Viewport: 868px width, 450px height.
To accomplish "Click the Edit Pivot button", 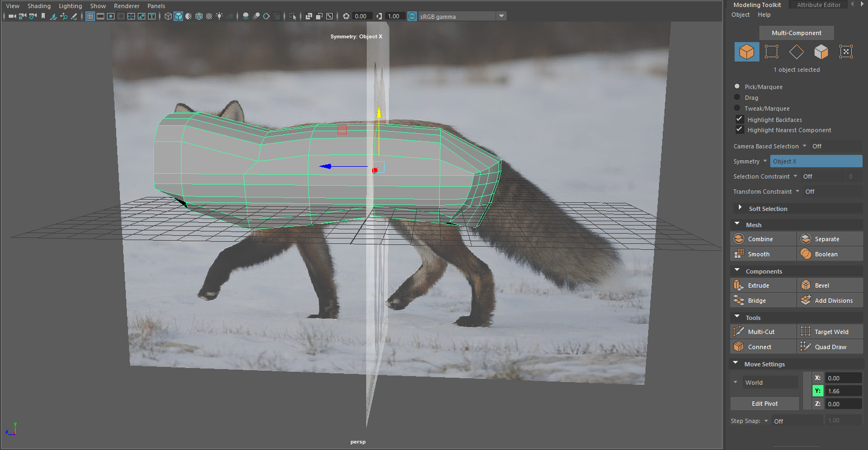I will (764, 403).
